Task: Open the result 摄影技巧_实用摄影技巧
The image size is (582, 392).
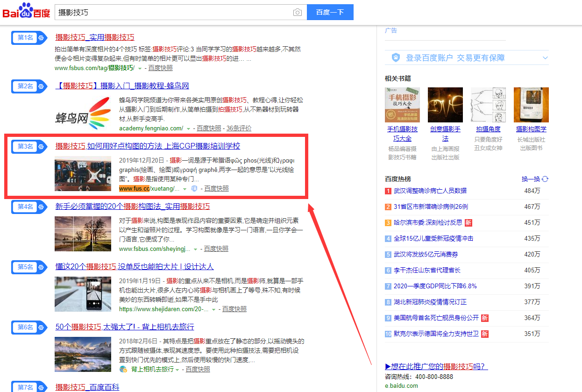Action: pos(95,37)
